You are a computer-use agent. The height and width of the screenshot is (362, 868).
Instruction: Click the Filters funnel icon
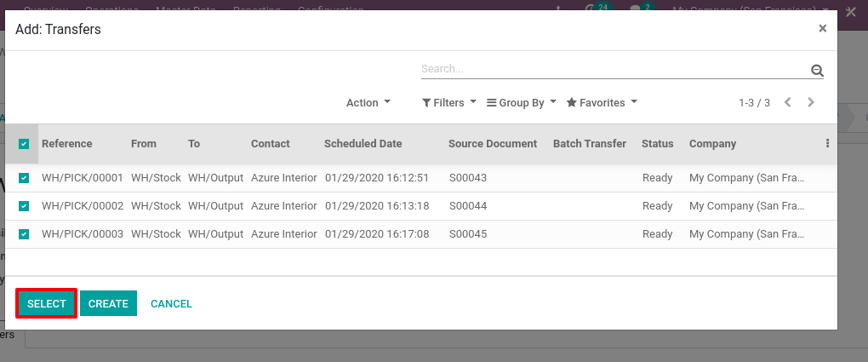[x=426, y=103]
